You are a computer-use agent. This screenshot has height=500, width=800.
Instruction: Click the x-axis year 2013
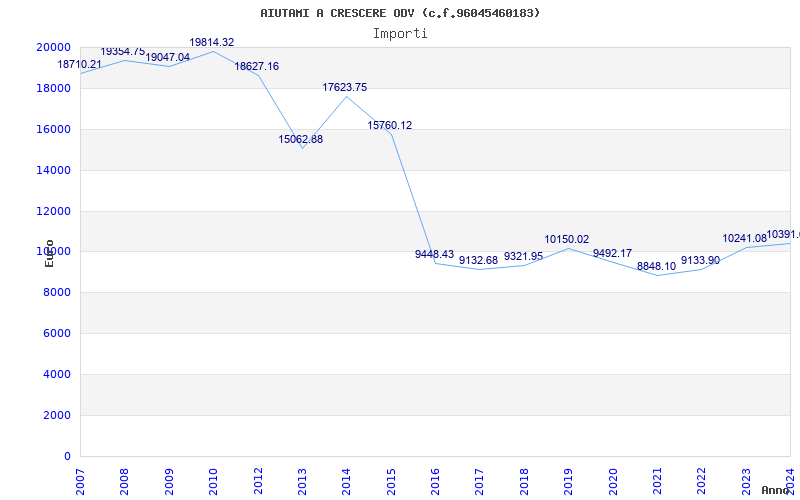(x=303, y=481)
